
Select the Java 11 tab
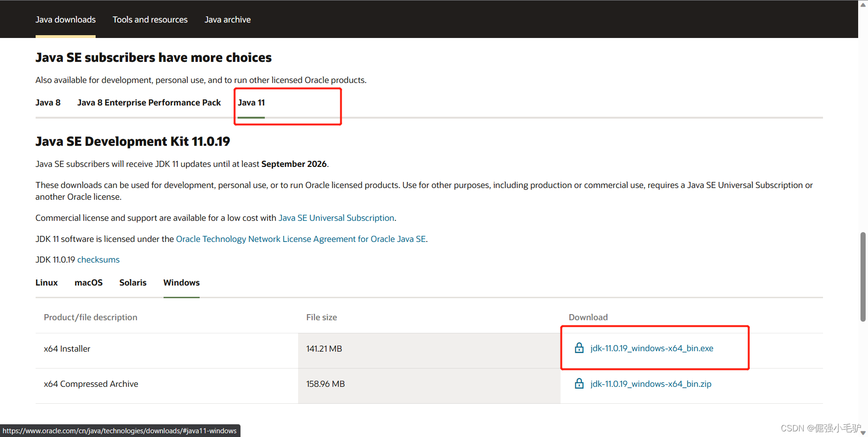pos(251,103)
